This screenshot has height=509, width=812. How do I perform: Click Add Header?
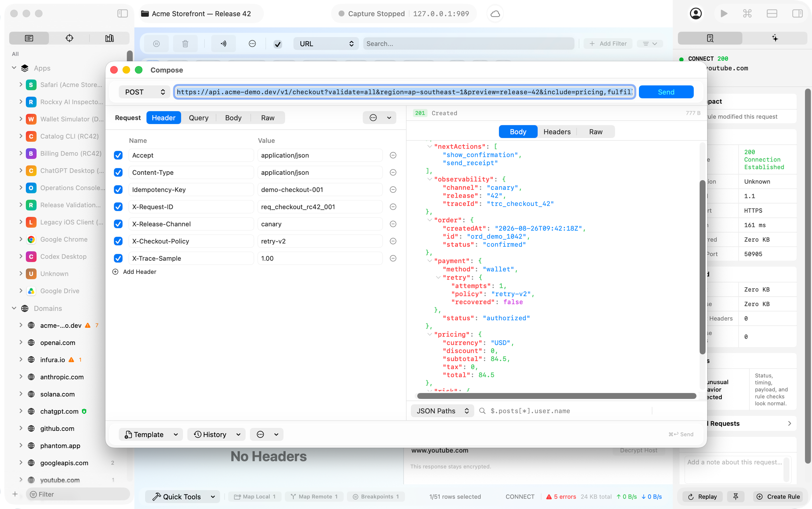[134, 272]
